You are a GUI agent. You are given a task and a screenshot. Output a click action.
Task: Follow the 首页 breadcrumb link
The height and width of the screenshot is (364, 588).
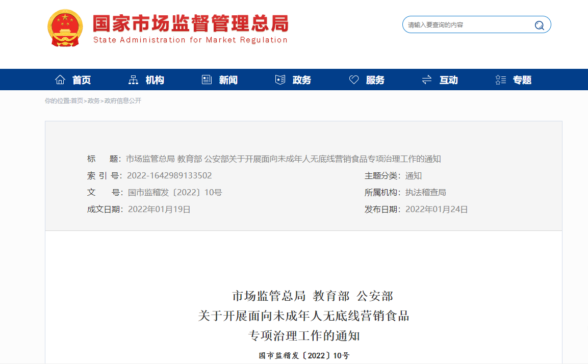click(x=77, y=100)
